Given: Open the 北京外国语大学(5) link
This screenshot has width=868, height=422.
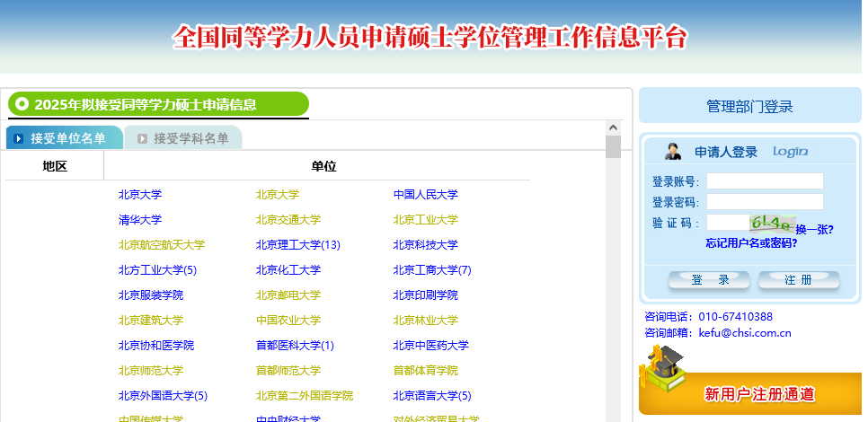Looking at the screenshot, I should 163,396.
